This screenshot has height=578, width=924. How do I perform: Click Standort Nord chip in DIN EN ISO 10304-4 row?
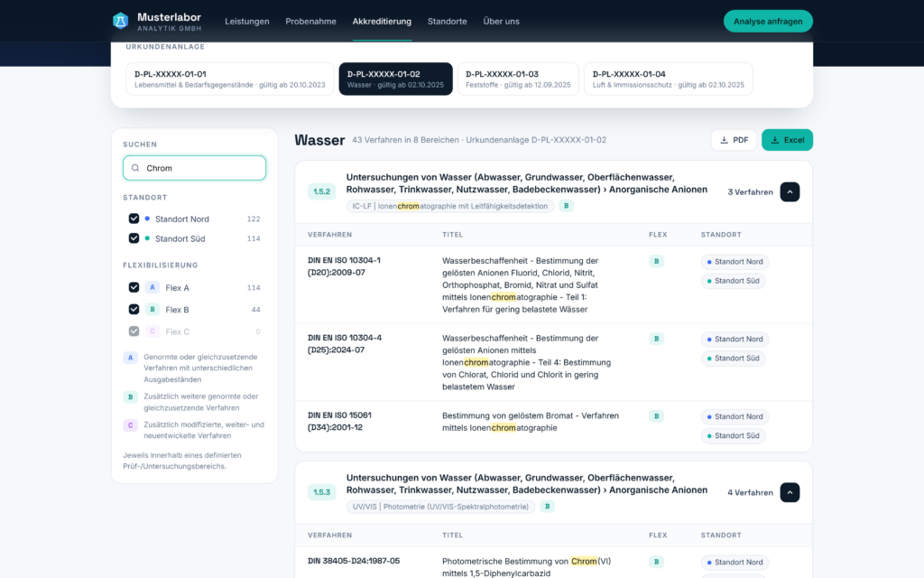click(x=735, y=340)
